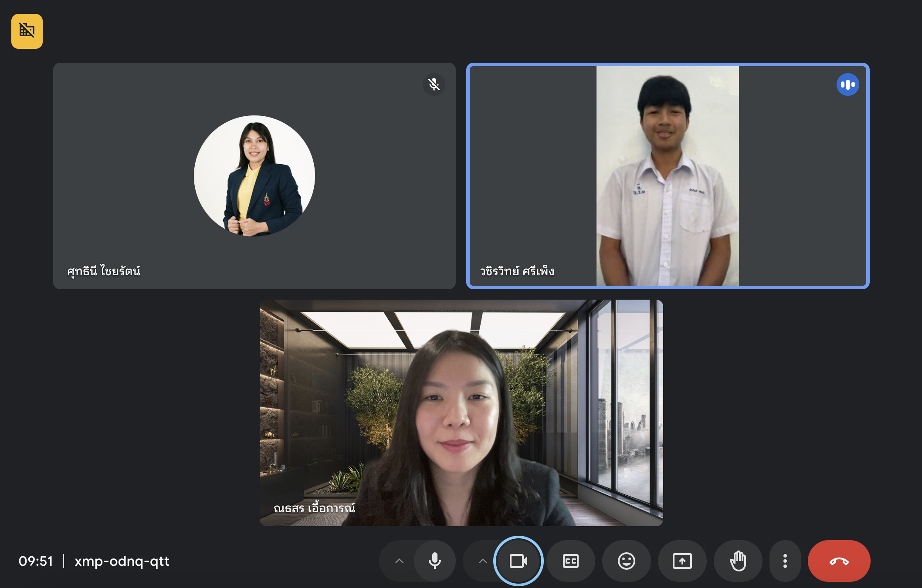Toggle closed captions on
The height and width of the screenshot is (588, 922).
coord(570,561)
